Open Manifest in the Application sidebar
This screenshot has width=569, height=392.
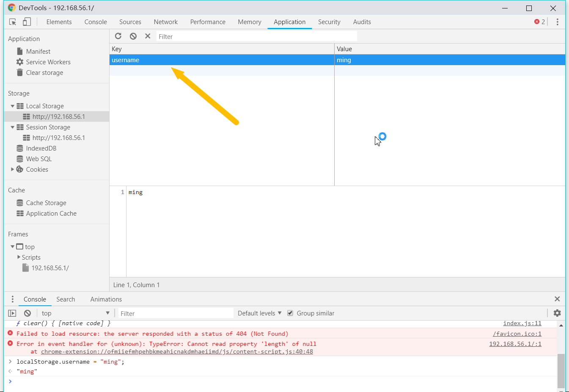pos(38,51)
